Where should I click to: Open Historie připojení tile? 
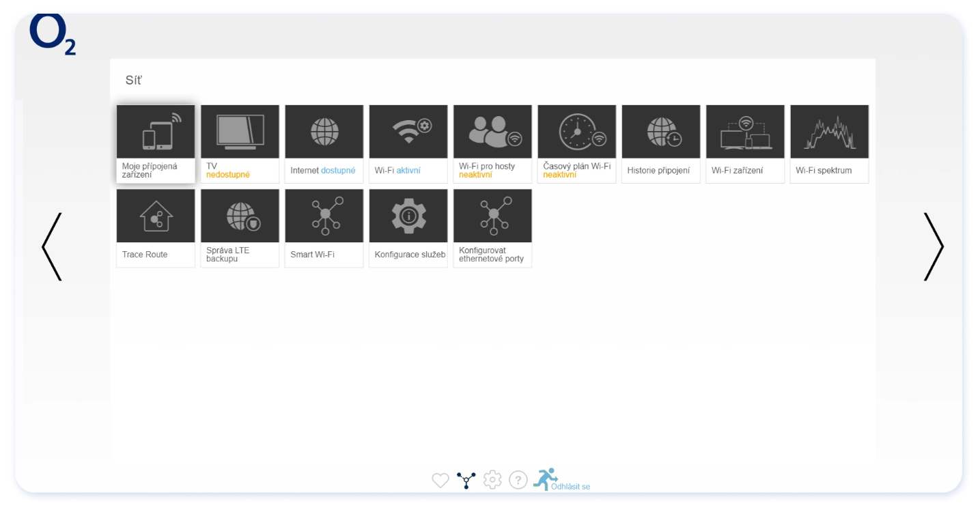(660, 143)
